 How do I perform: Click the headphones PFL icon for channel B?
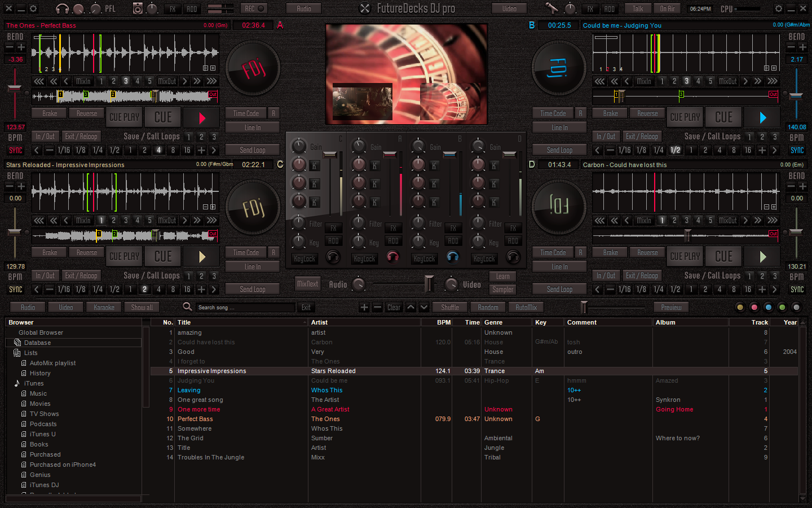[452, 257]
